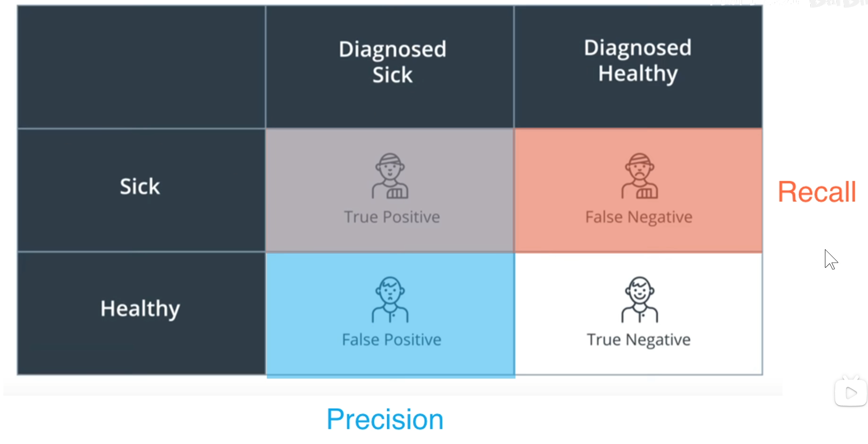The height and width of the screenshot is (444, 868).
Task: Click the True Positive patient icon
Action: (x=390, y=176)
